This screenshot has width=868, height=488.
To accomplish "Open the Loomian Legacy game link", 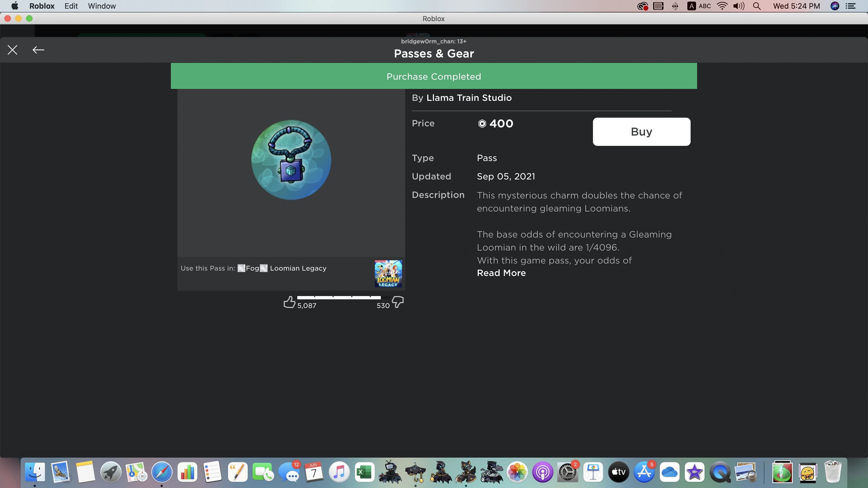I will tap(298, 268).
